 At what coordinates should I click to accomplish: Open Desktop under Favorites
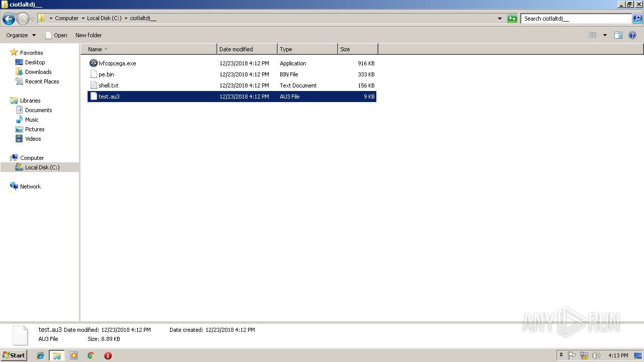tap(35, 62)
